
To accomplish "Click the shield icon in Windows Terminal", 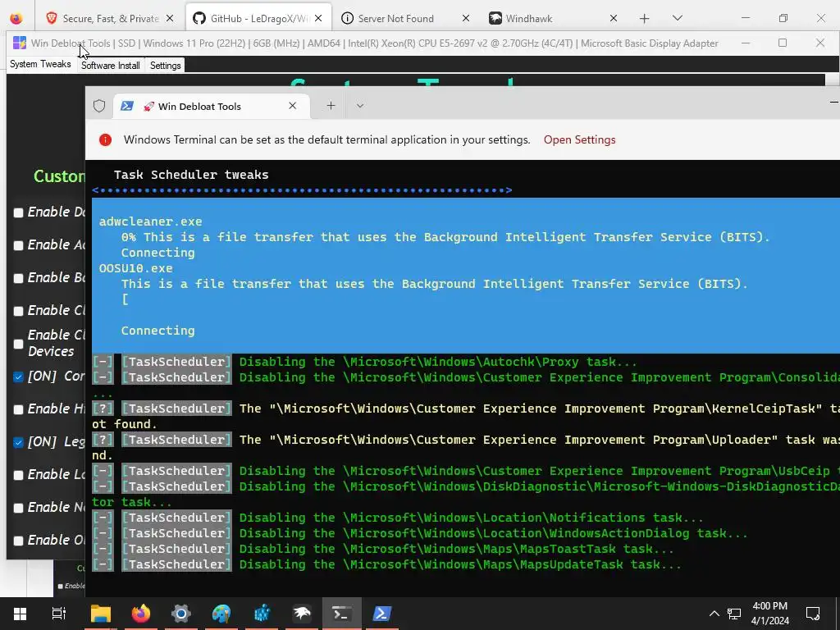I will coord(99,106).
